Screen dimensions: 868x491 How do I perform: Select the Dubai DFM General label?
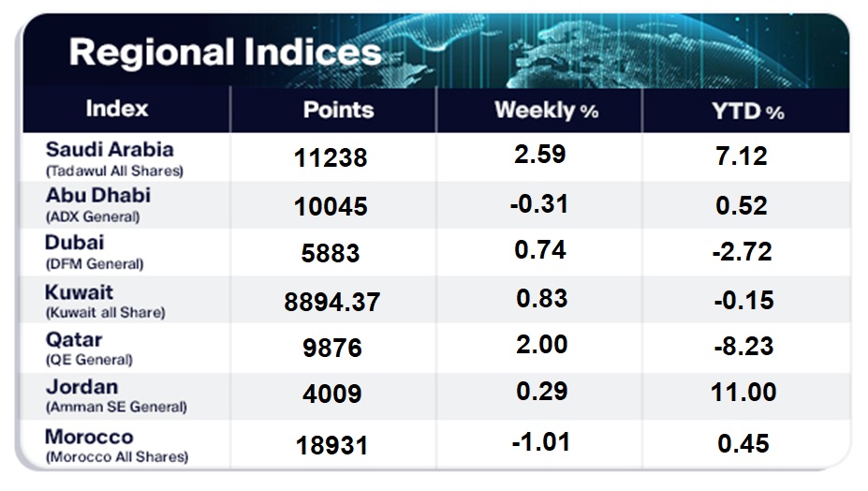(95, 252)
